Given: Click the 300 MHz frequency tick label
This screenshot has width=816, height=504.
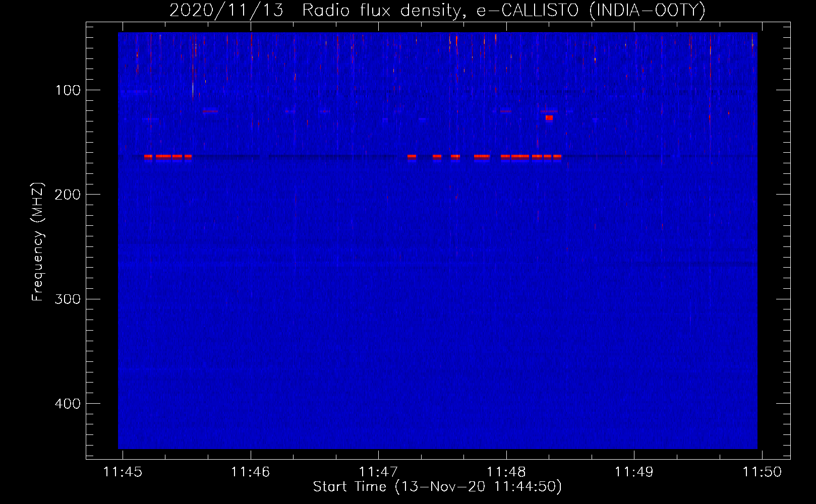Looking at the screenshot, I should pos(68,299).
